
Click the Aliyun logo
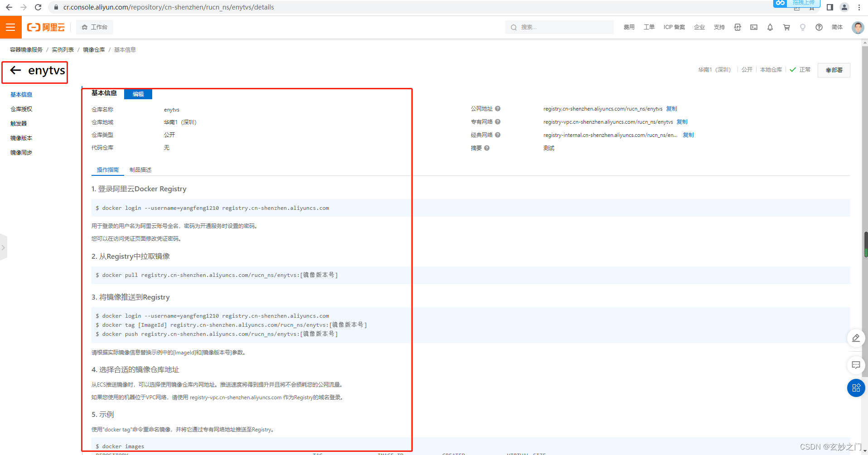(x=46, y=27)
